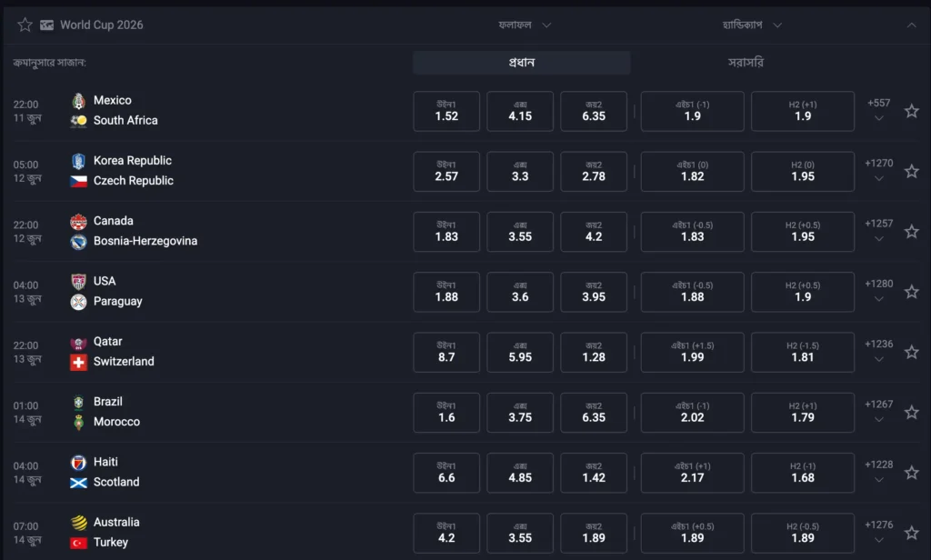Screen dimensions: 931x560
Task: Click the Mexico flag icon
Action: tap(79, 100)
